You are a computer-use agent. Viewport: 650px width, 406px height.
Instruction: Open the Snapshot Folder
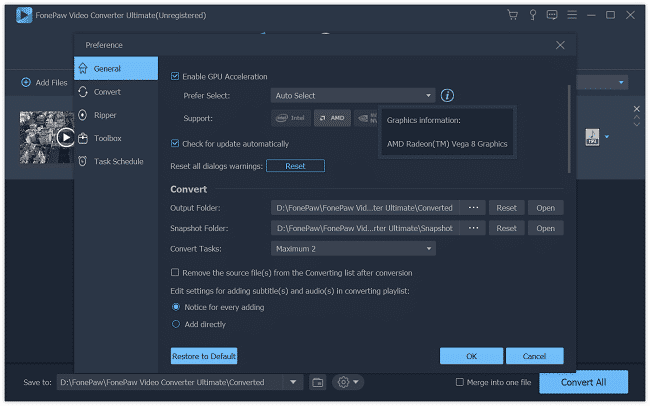(x=546, y=228)
